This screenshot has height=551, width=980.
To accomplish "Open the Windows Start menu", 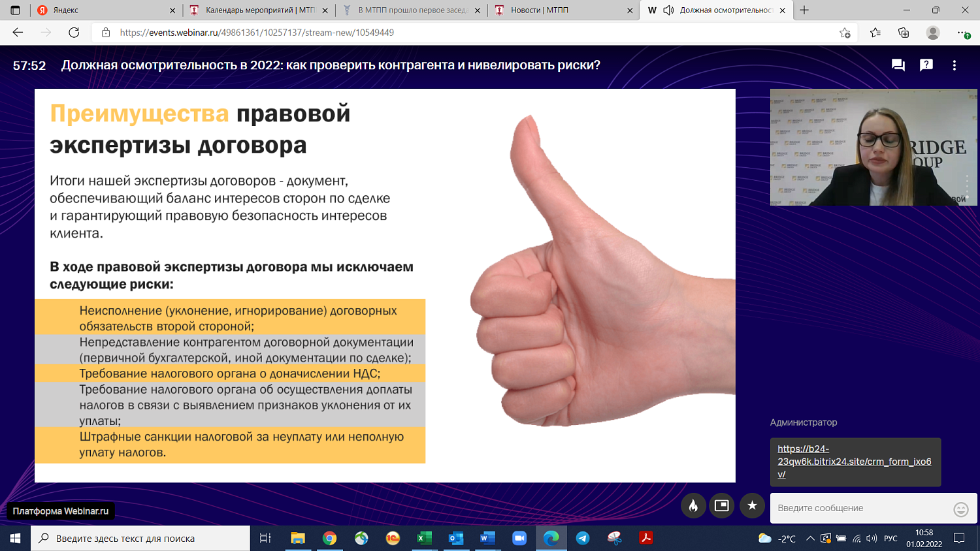I will [15, 539].
